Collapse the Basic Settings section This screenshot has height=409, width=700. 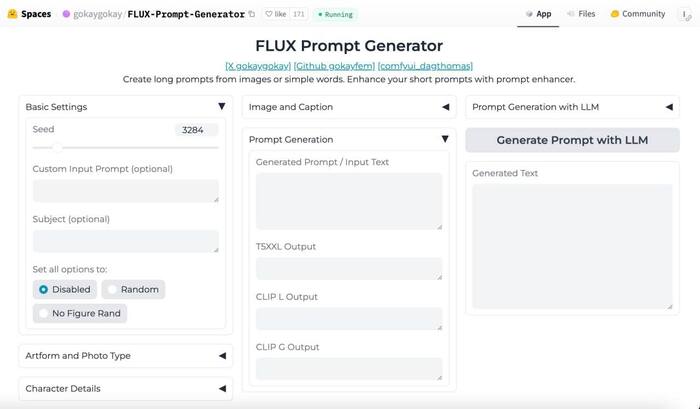click(221, 107)
